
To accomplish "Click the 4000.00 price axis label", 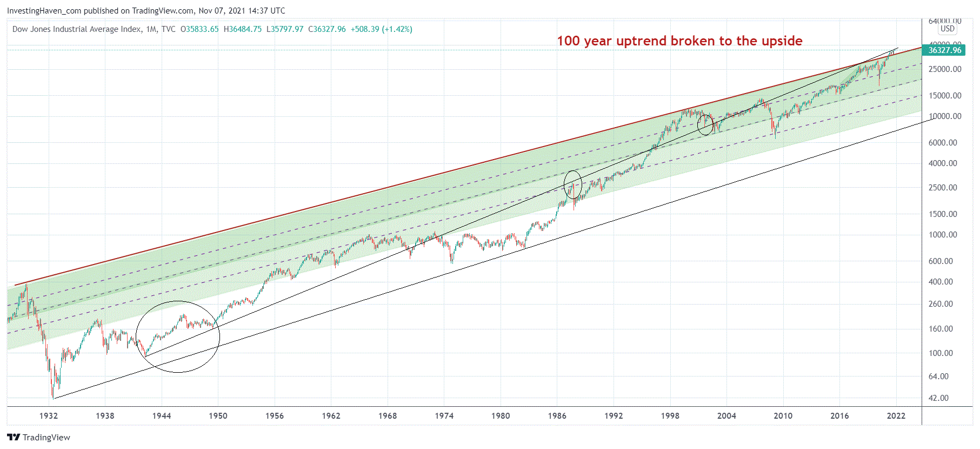I will 943,163.
